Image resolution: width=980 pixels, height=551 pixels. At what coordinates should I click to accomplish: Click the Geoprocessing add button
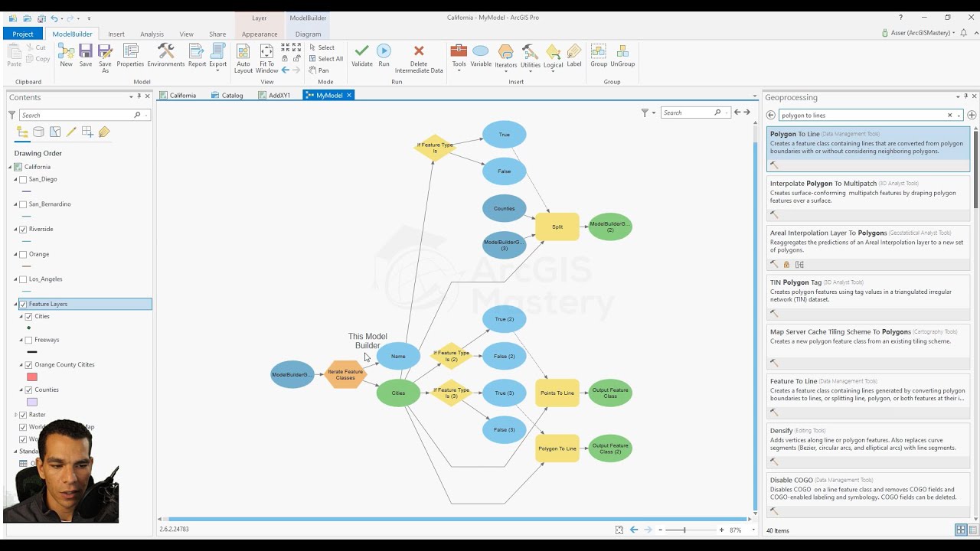pyautogui.click(x=972, y=115)
